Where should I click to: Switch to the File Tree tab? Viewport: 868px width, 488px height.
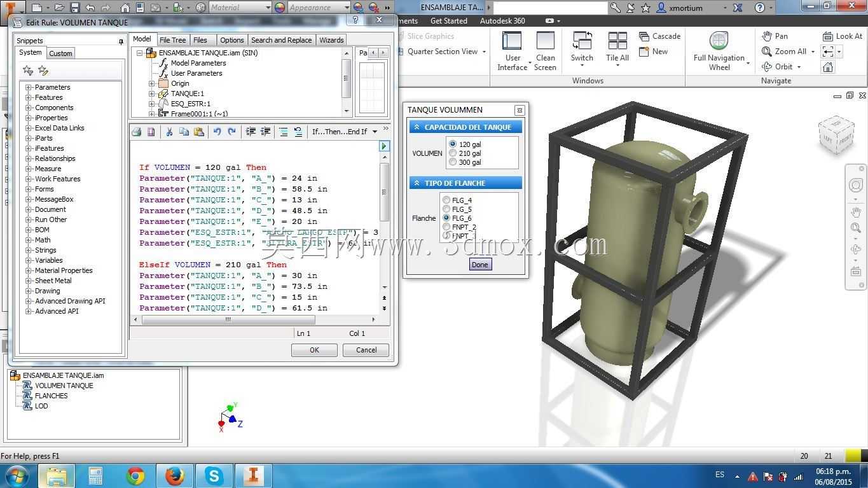(173, 40)
